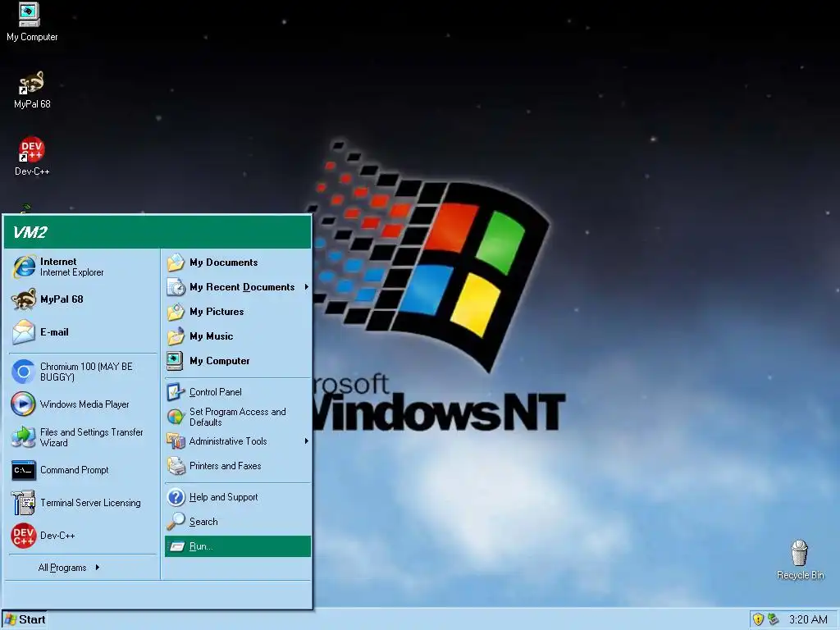Open Help and Support entry
Screen dimensions: 840x630
(x=238, y=497)
